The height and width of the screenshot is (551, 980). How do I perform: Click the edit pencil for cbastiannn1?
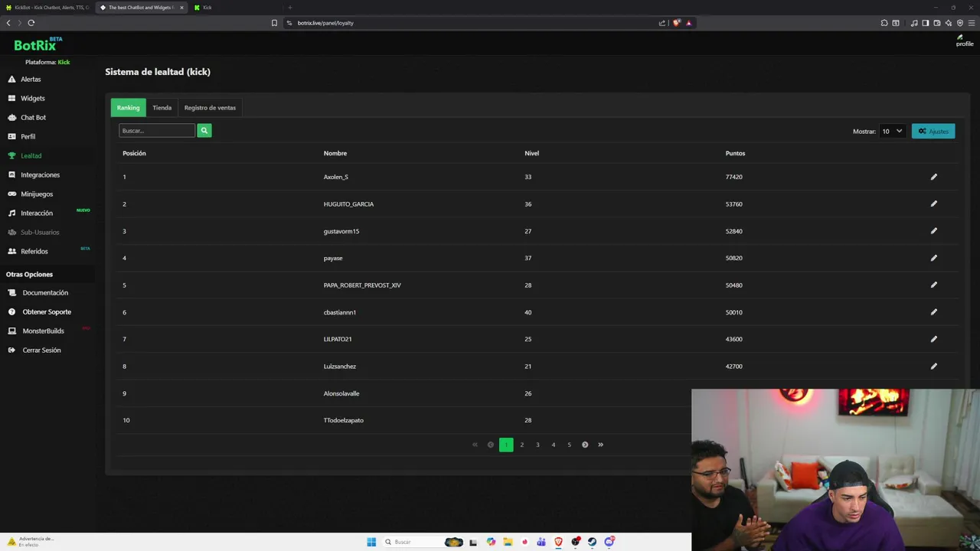[933, 312]
